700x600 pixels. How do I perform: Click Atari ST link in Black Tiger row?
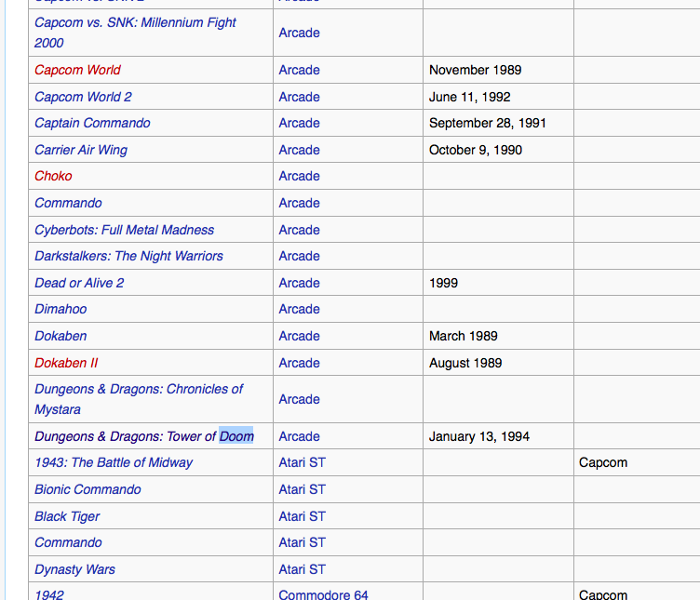pyautogui.click(x=303, y=516)
